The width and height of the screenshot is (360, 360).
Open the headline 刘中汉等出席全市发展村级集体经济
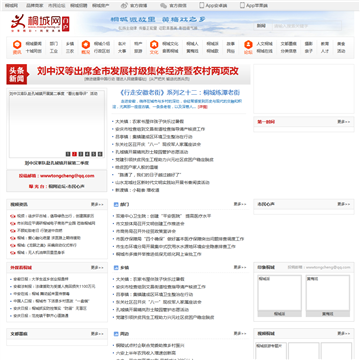click(x=138, y=71)
